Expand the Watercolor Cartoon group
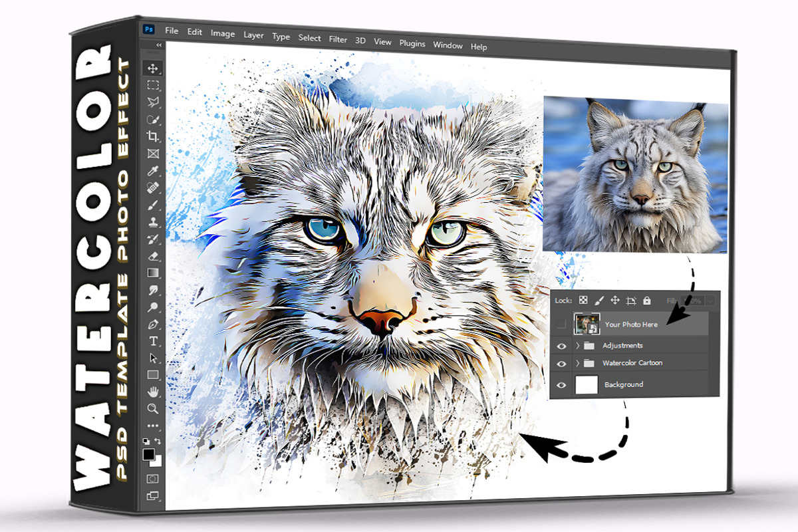Viewport: 798px width, 532px height. [x=577, y=363]
